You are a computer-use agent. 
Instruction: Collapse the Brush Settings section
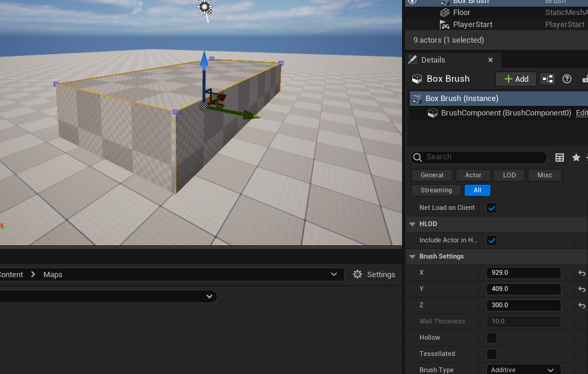pos(412,257)
